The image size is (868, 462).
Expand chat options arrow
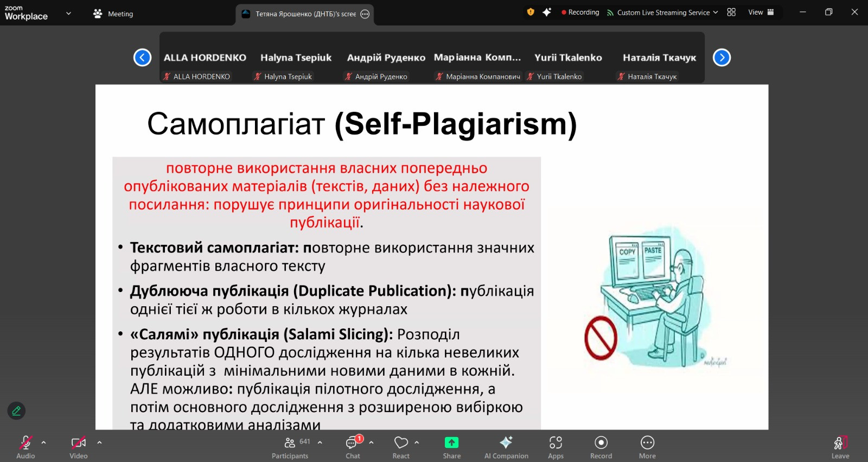tap(371, 442)
